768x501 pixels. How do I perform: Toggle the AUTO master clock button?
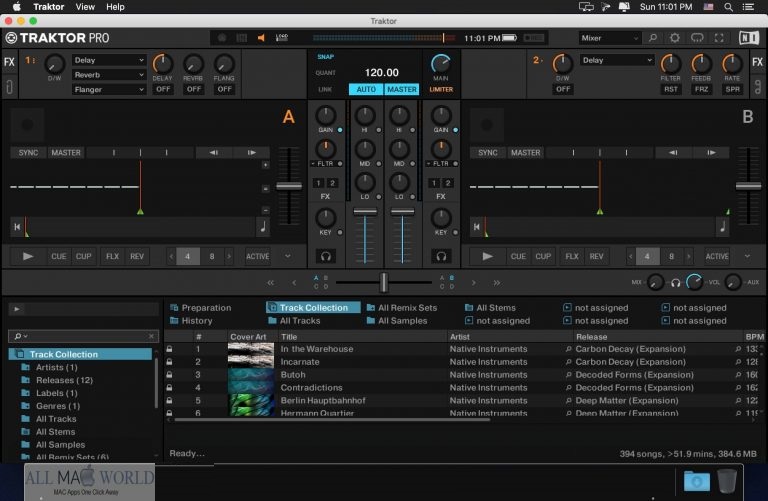click(366, 90)
